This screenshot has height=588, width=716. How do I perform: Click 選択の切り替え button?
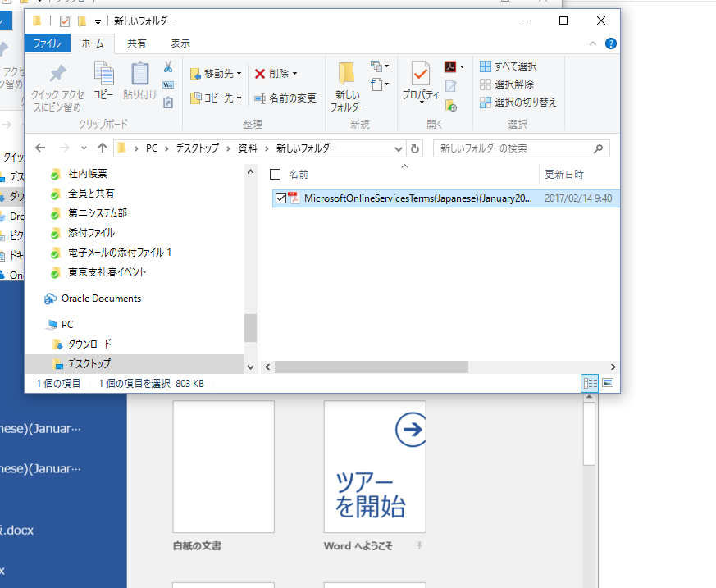pos(518,103)
